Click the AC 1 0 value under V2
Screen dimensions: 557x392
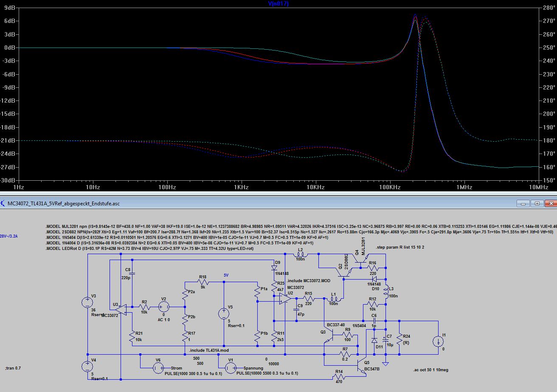pos(164,319)
